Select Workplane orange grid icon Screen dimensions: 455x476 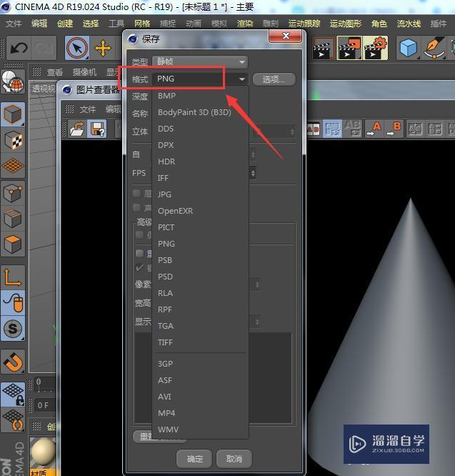(13, 166)
